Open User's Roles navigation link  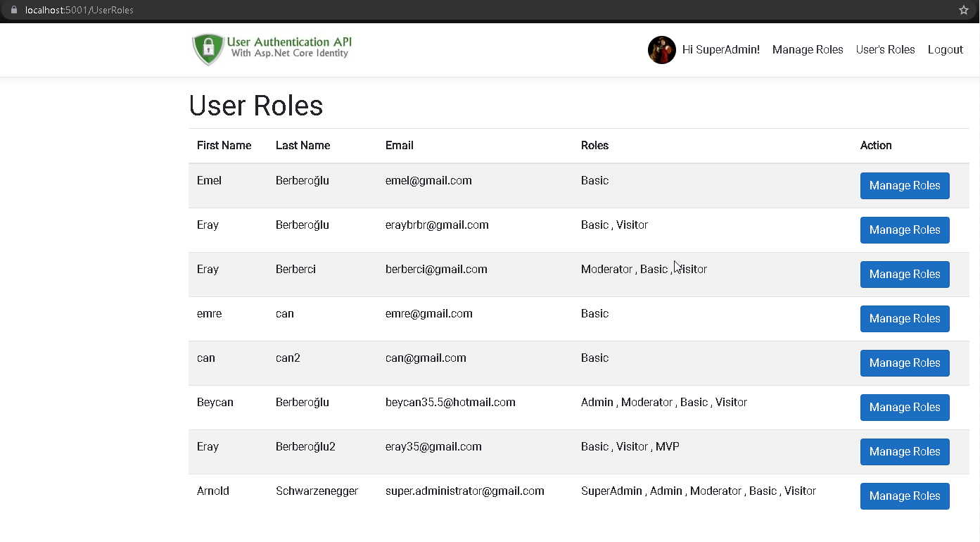(885, 50)
